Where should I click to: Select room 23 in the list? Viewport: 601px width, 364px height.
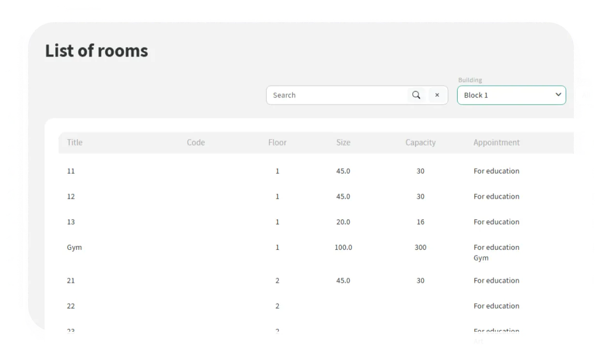71,332
